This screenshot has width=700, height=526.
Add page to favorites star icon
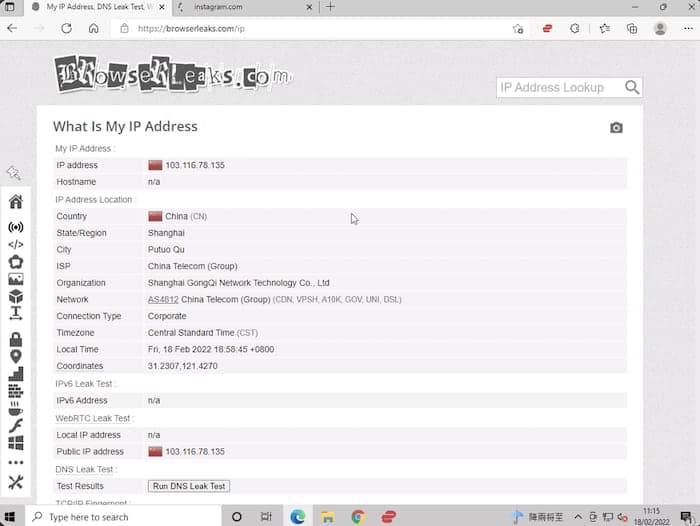coord(518,29)
